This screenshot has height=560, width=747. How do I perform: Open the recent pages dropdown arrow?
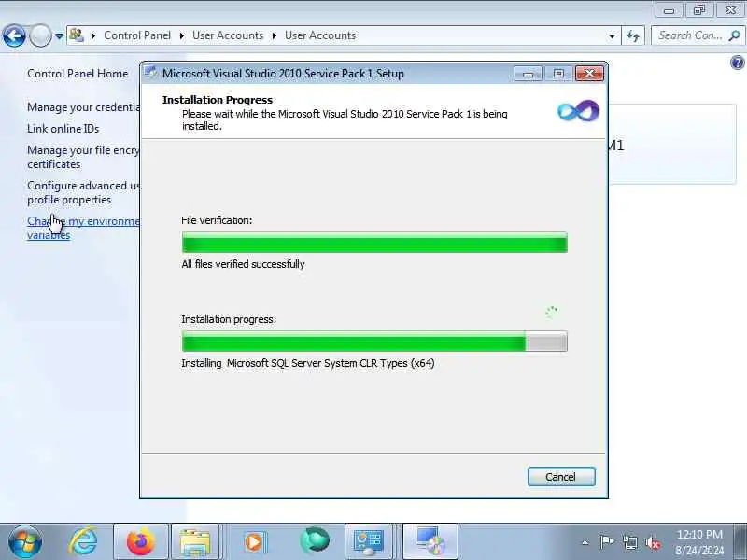pyautogui.click(x=59, y=35)
